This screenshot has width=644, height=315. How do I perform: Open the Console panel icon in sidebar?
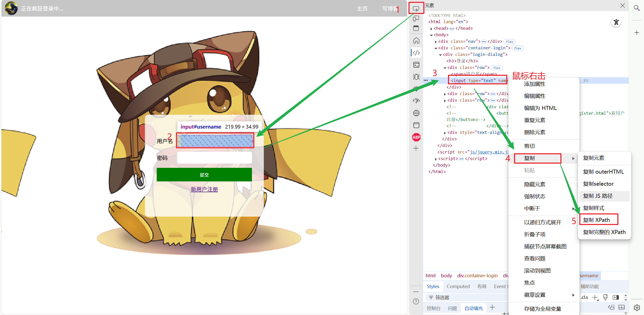[416, 65]
